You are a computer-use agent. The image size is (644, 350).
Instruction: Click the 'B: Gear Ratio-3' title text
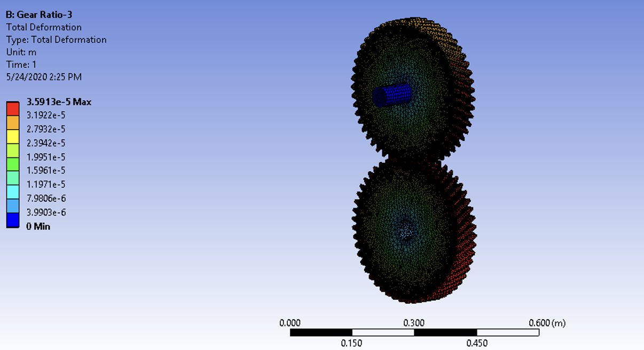39,15
